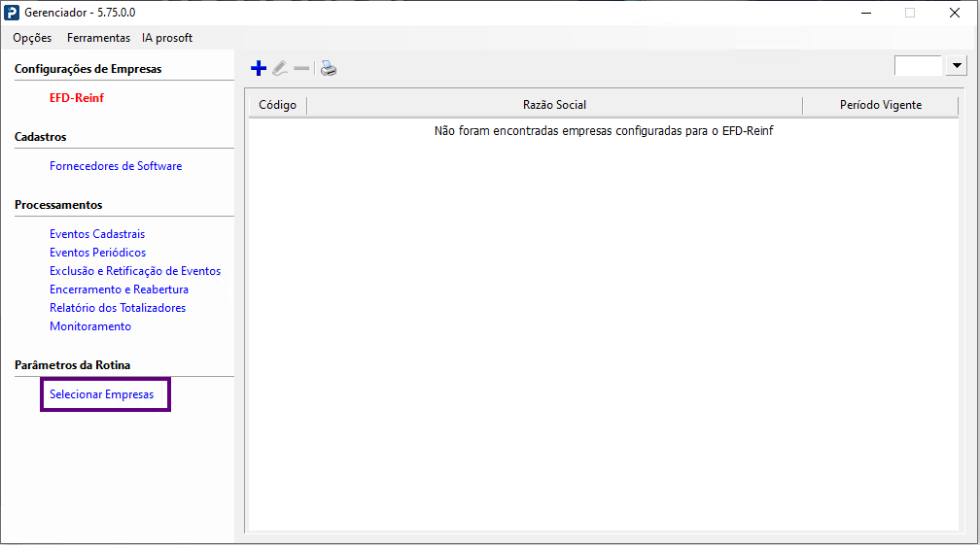Sort by the Código column header
Image resolution: width=980 pixels, height=545 pixels.
[277, 105]
